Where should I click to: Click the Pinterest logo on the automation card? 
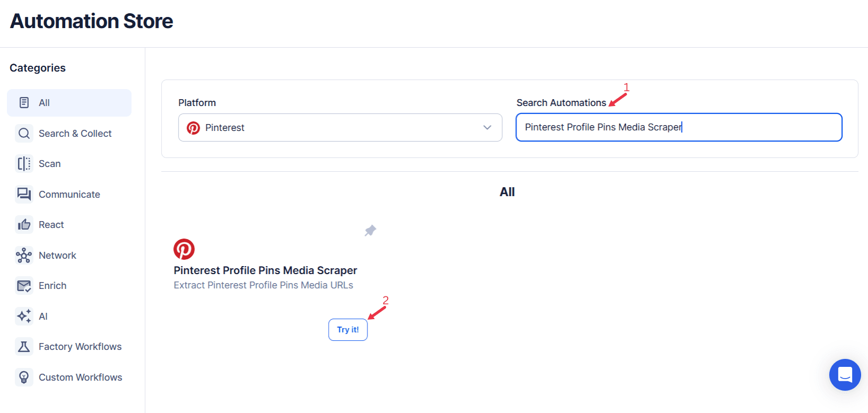(x=184, y=249)
